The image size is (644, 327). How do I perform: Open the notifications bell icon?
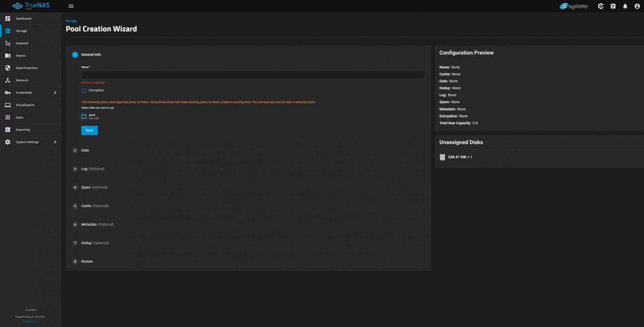click(x=625, y=6)
